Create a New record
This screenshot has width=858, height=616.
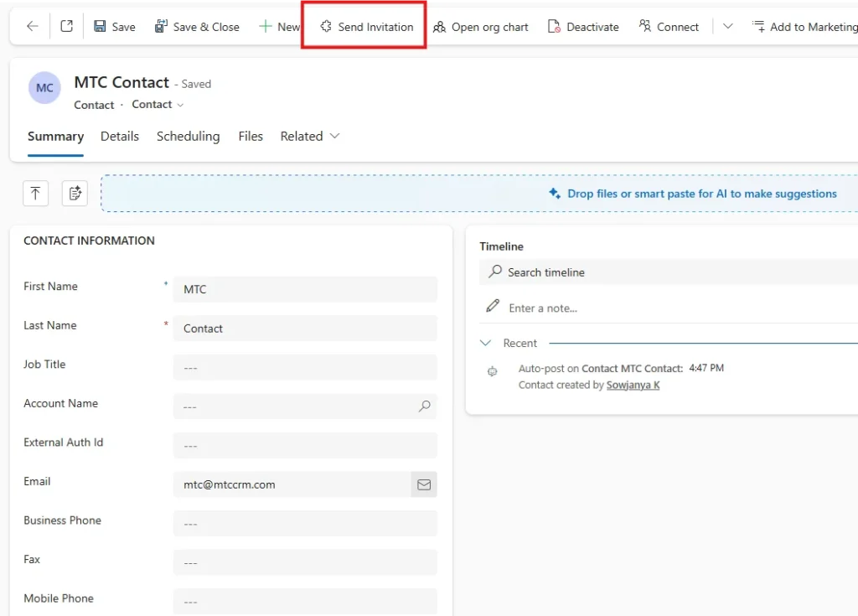point(279,27)
